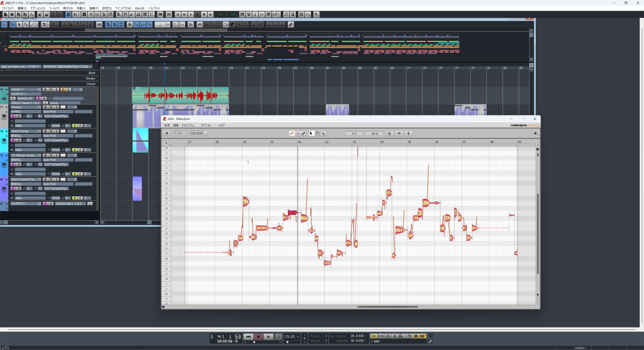644x350 pixels.
Task: Open the ウインドウ(W) menu in main menubar
Action: click(x=123, y=8)
